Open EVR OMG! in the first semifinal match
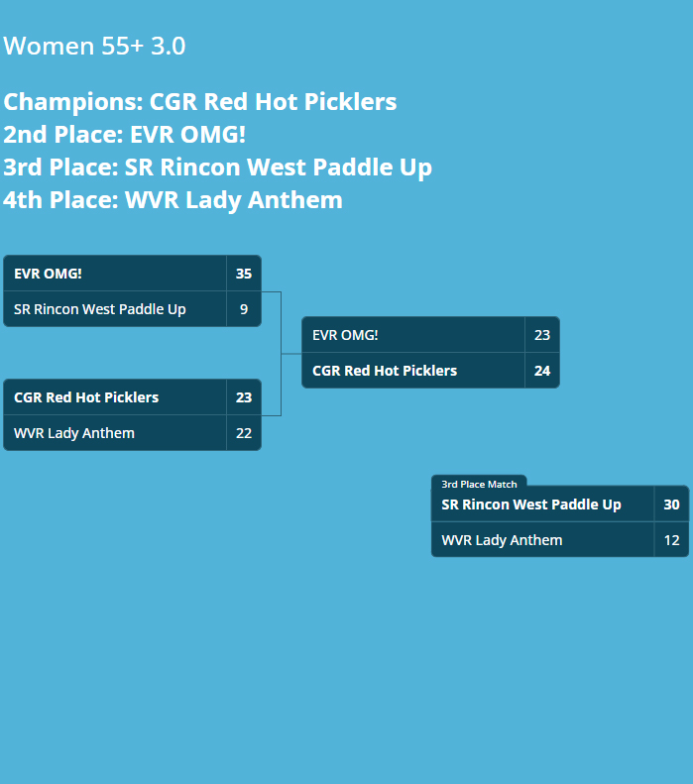The image size is (693, 784). [x=48, y=274]
